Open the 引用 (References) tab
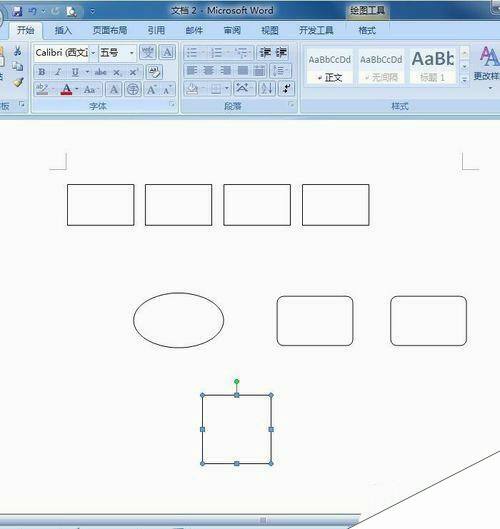 tap(156, 30)
